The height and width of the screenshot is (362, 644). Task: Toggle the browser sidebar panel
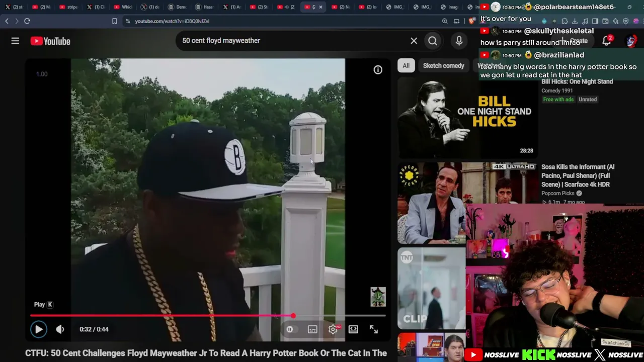click(595, 21)
